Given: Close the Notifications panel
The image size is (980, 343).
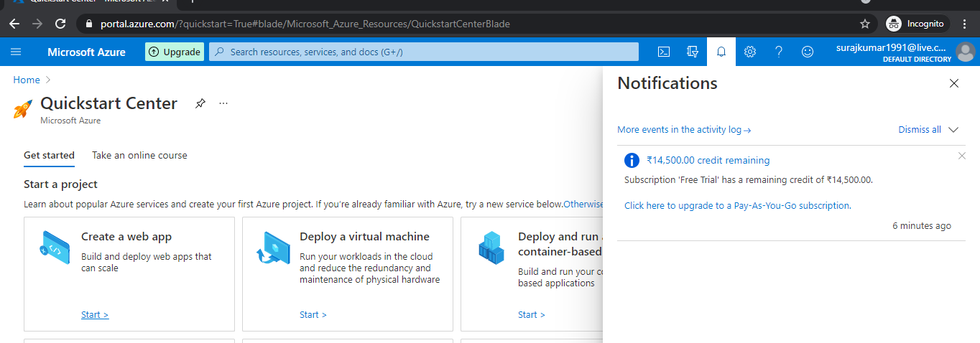Looking at the screenshot, I should pos(954,83).
